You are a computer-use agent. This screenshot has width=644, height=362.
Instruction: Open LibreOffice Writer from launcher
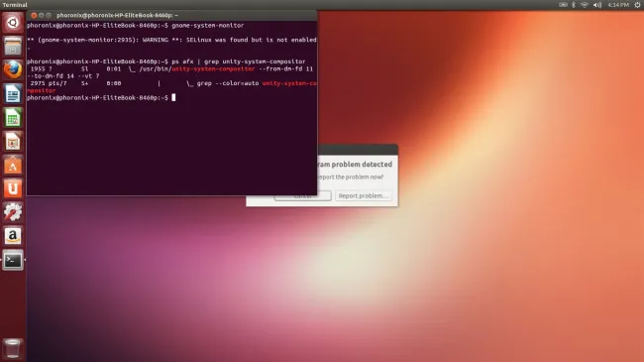[x=13, y=94]
